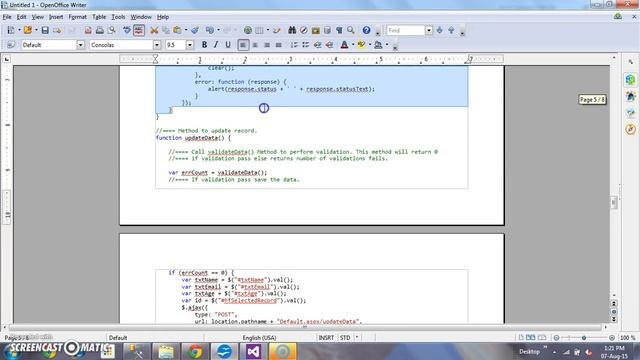Find the next match with the down arrow

point(440,30)
